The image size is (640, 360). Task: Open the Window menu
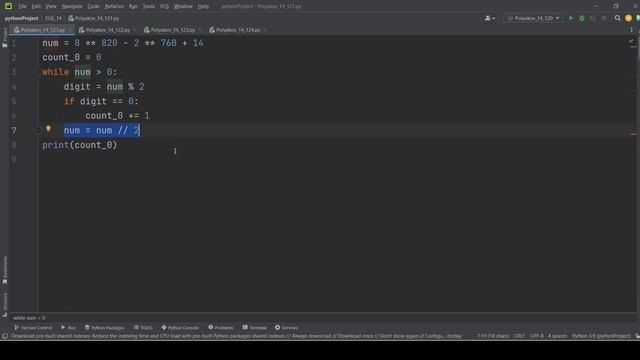[183, 6]
